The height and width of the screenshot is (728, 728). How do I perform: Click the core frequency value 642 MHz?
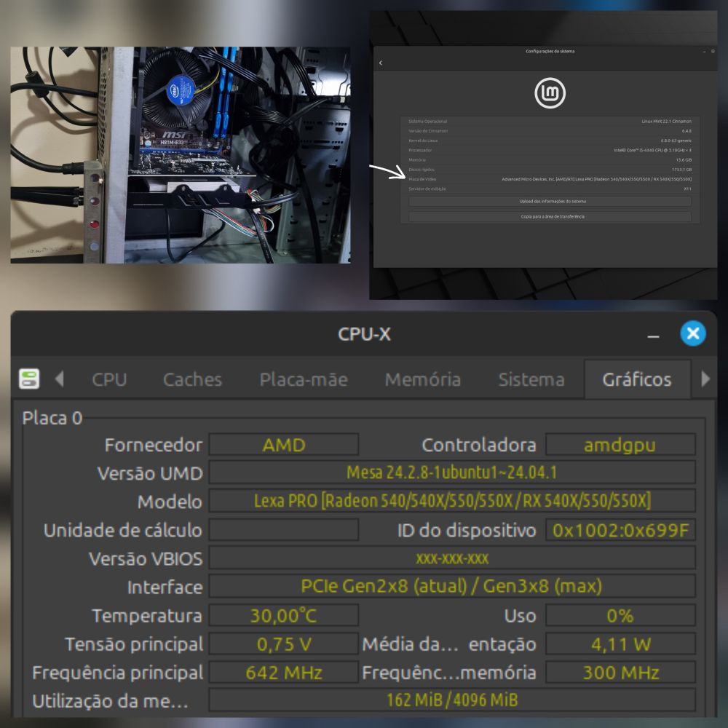coord(284,672)
